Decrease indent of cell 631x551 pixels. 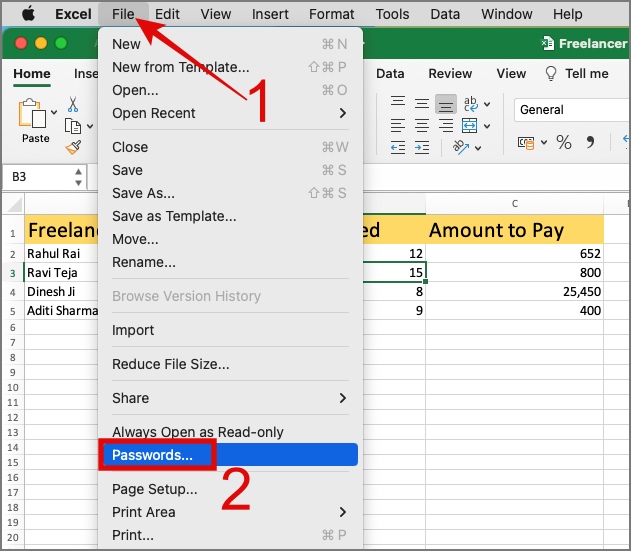click(398, 148)
